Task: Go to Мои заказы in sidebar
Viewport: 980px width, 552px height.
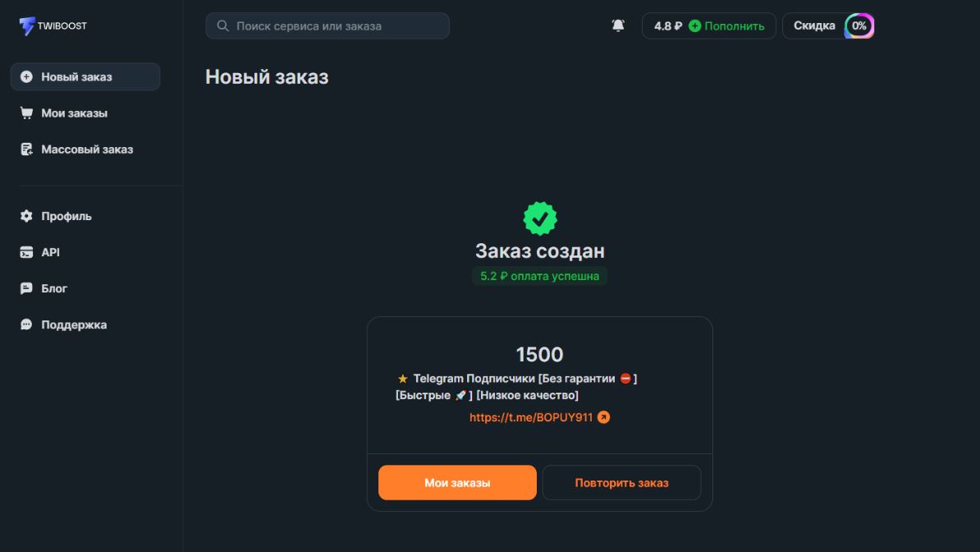Action: (74, 113)
